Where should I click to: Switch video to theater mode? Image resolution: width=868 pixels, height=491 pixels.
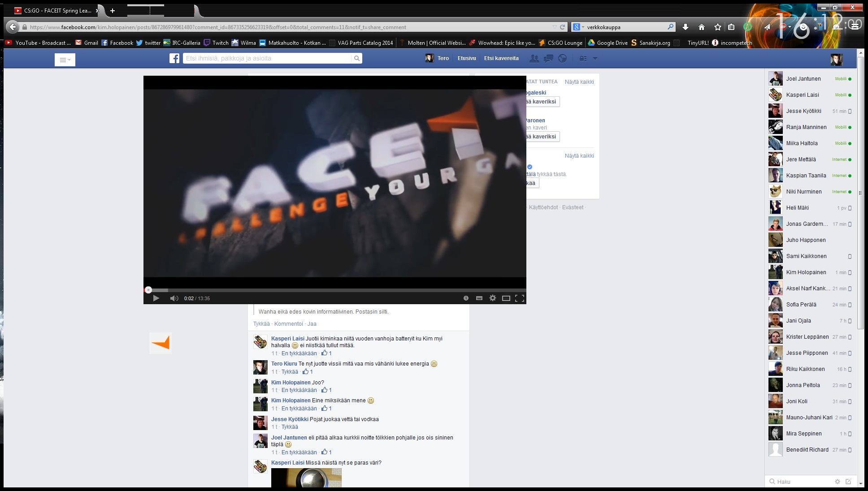(506, 298)
